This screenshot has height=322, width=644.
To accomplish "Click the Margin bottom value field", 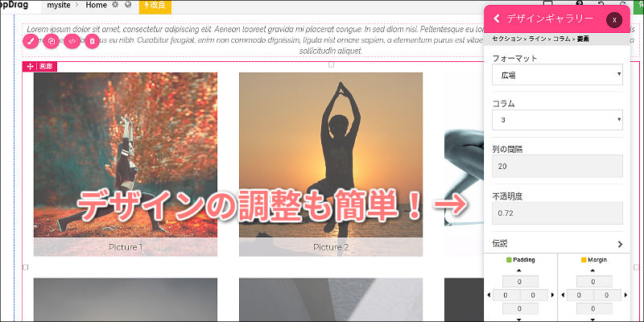I will coord(594,308).
